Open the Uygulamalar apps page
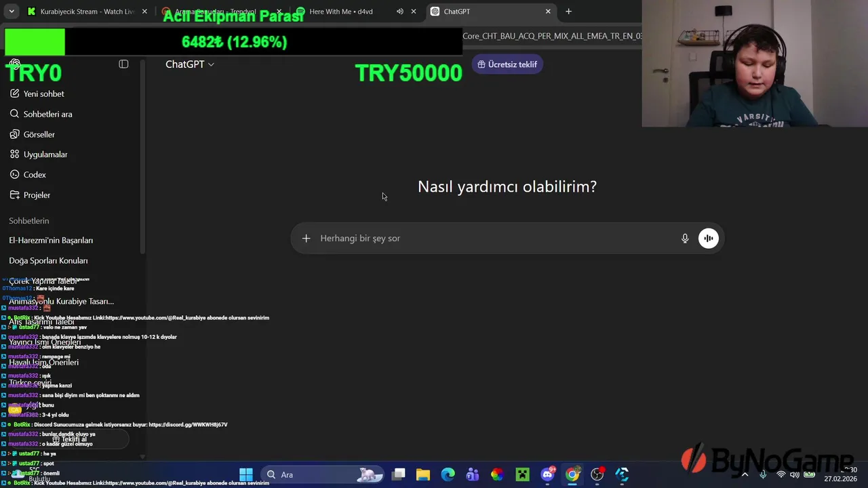This screenshot has width=868, height=488. (x=39, y=155)
